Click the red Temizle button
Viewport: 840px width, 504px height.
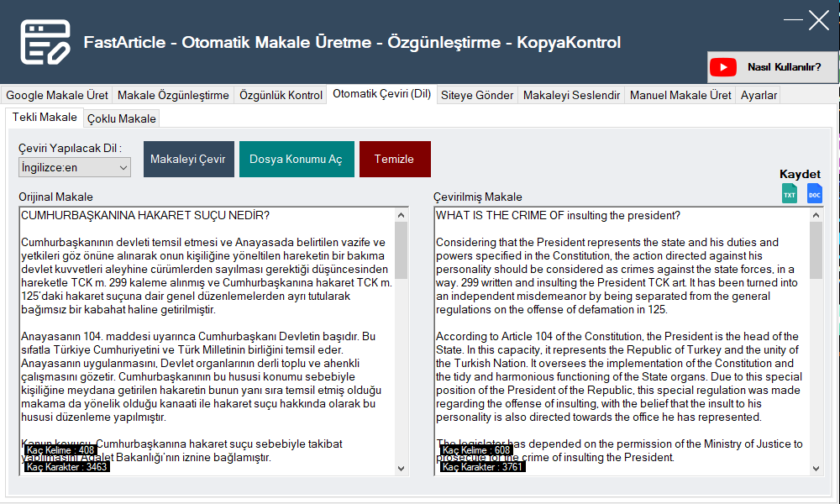pyautogui.click(x=394, y=160)
